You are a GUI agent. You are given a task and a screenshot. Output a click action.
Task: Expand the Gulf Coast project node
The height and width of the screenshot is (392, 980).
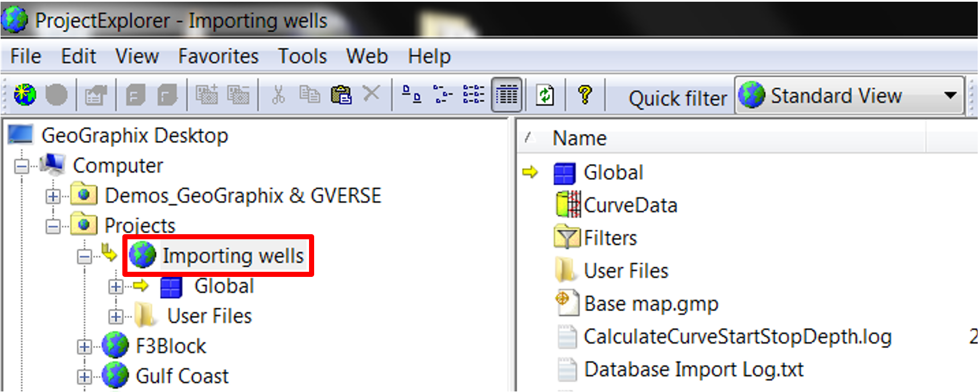click(84, 377)
